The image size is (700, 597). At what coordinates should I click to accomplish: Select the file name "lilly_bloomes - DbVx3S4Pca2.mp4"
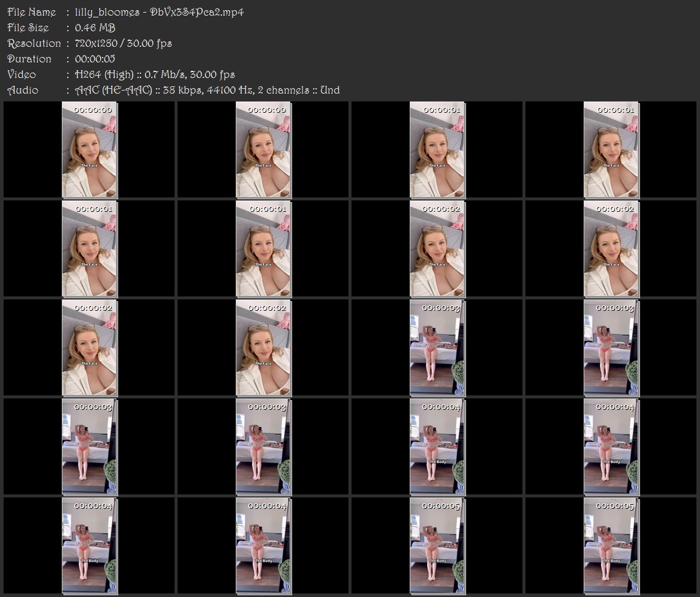[x=160, y=12]
